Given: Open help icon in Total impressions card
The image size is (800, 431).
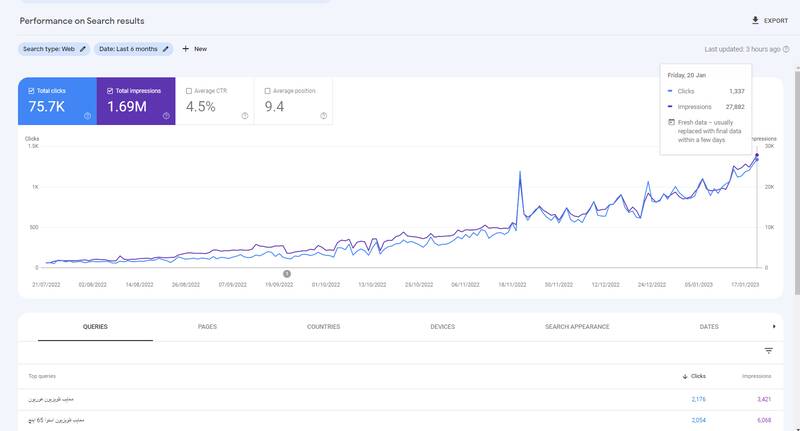Looking at the screenshot, I should coord(166,116).
